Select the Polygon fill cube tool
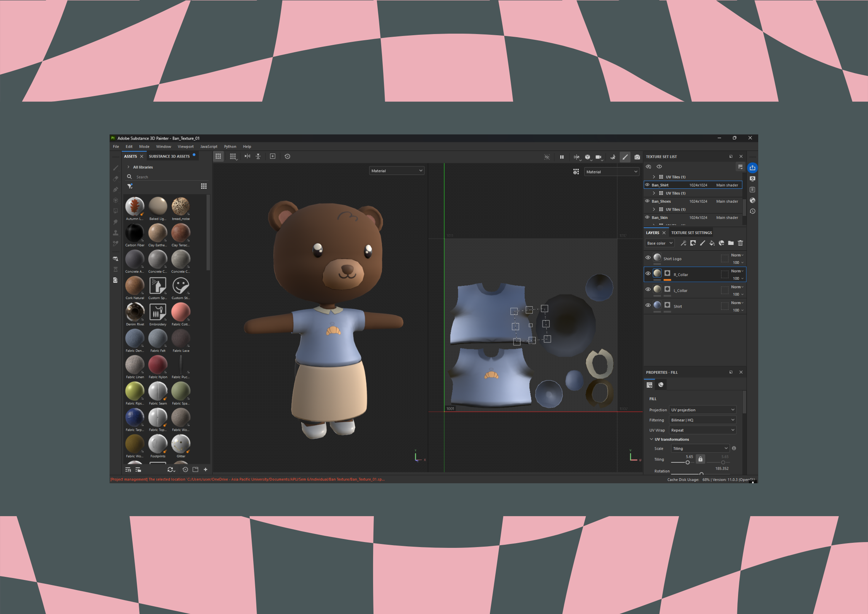The height and width of the screenshot is (614, 868). [x=116, y=200]
